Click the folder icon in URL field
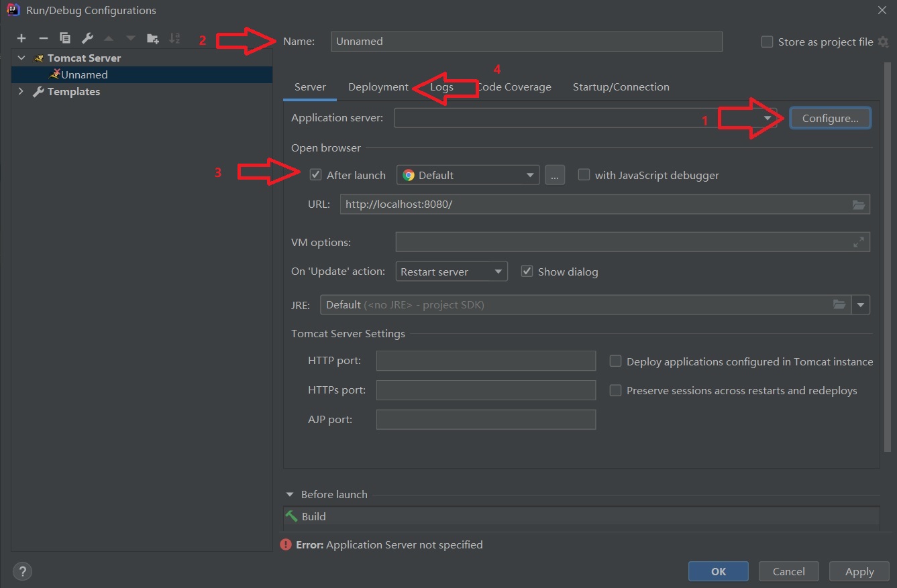Image resolution: width=897 pixels, height=588 pixels. click(x=859, y=204)
